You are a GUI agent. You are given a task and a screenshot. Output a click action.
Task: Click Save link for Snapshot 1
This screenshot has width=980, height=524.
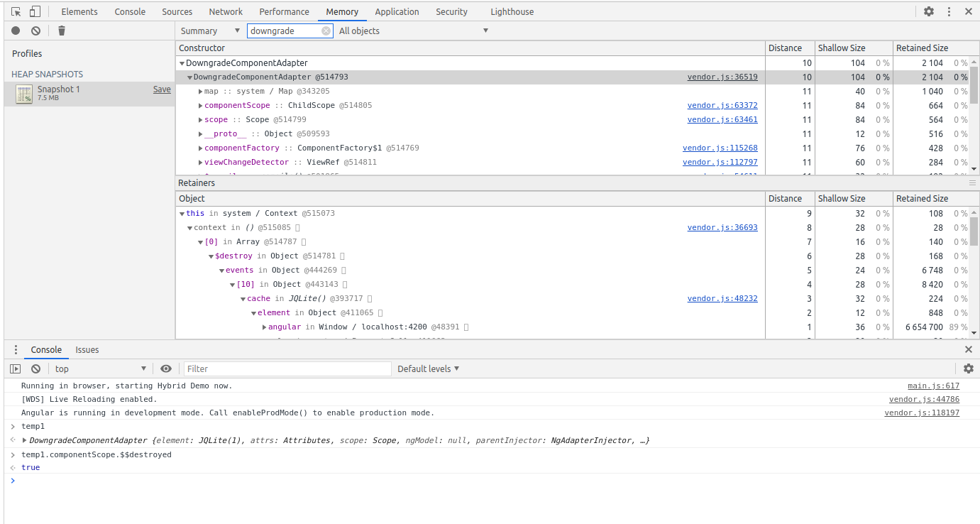pos(162,89)
